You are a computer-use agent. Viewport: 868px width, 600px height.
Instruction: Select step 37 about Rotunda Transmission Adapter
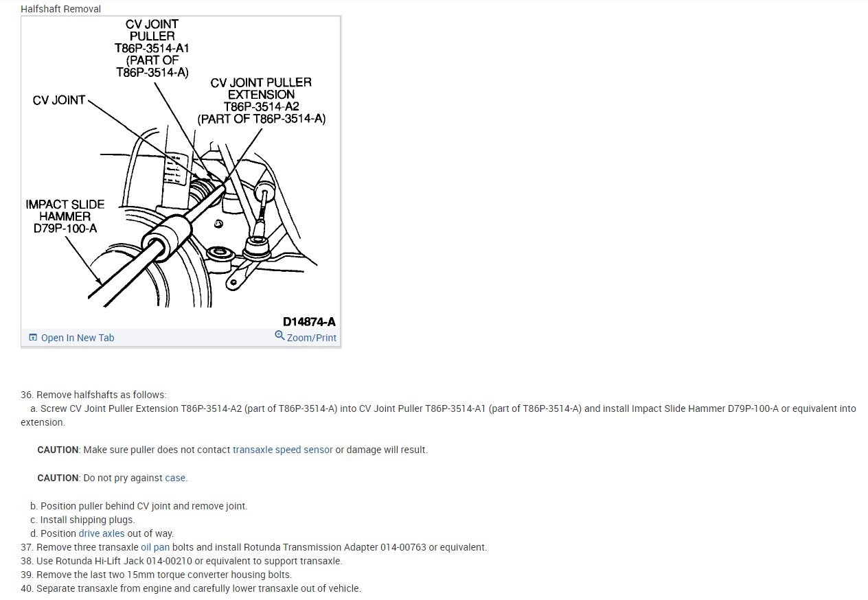(253, 547)
